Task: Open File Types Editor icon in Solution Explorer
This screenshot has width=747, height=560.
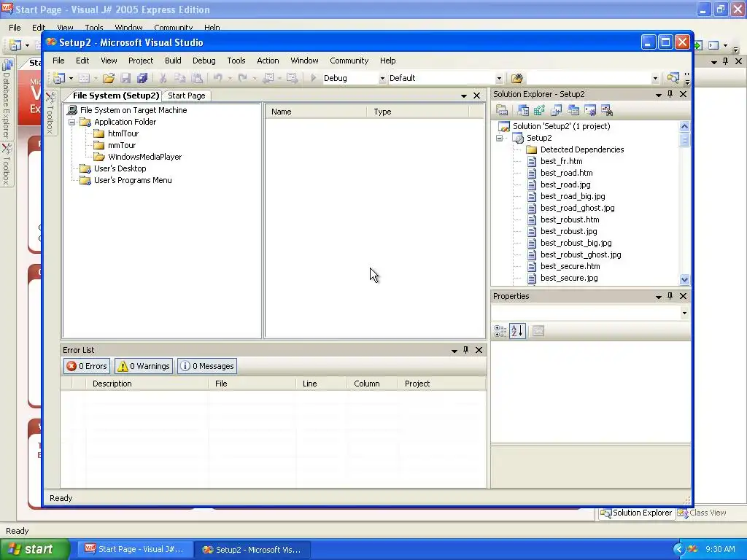Action: click(556, 111)
